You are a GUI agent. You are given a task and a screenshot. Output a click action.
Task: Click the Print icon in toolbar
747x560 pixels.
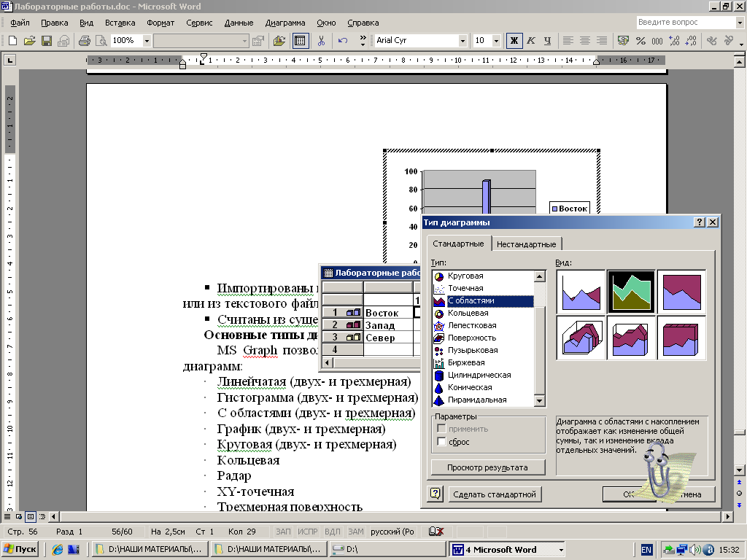(x=85, y=41)
